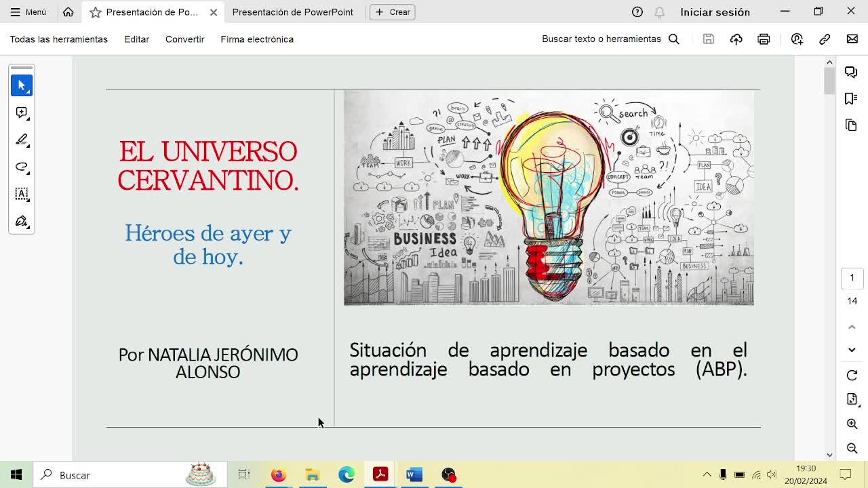Open the fill and sign pen tool
Image resolution: width=868 pixels, height=488 pixels.
pyautogui.click(x=22, y=221)
